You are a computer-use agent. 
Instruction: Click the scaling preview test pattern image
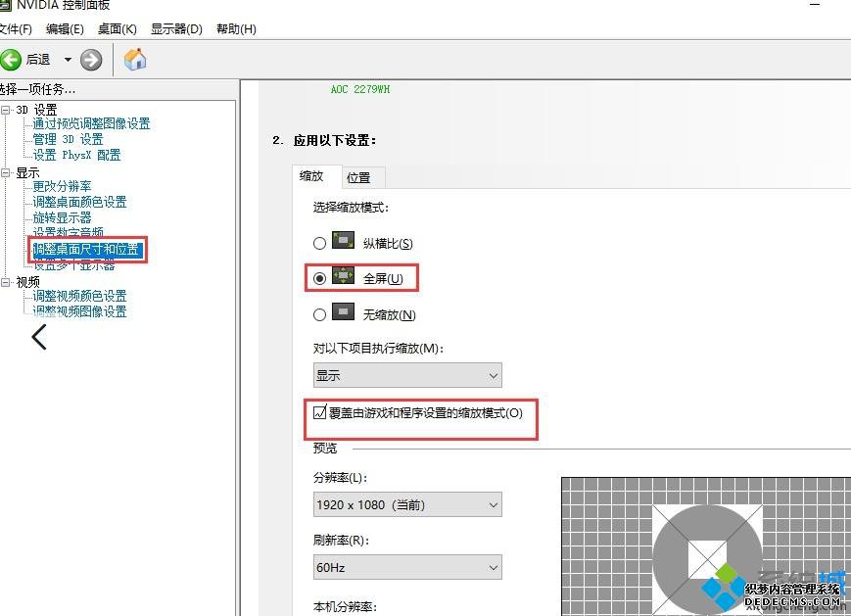705,546
